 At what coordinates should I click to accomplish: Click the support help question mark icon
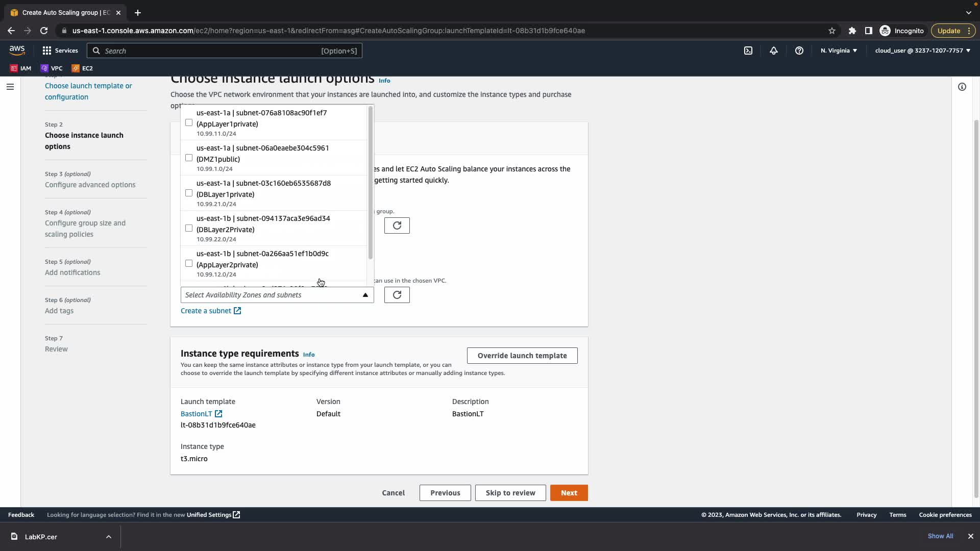tap(799, 51)
